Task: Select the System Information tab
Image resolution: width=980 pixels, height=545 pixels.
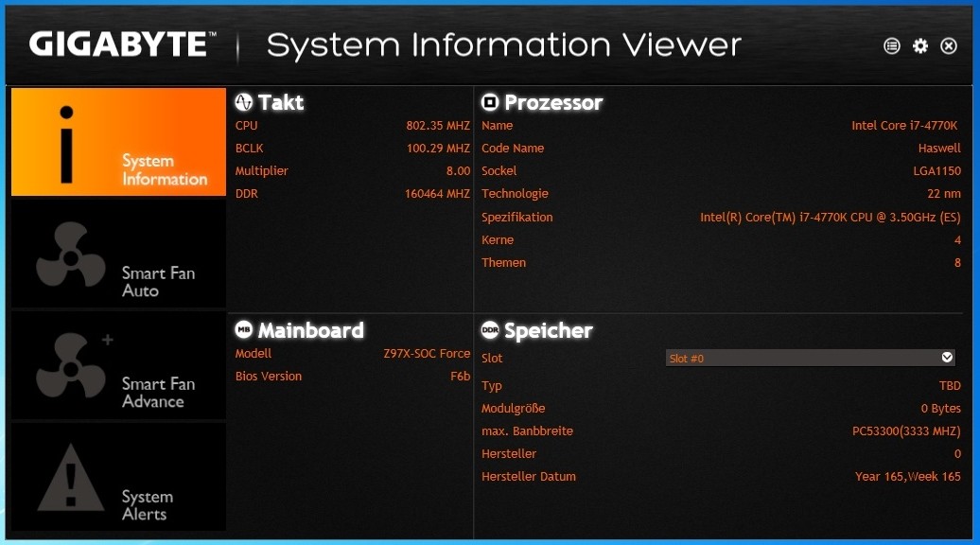Action: 119,142
